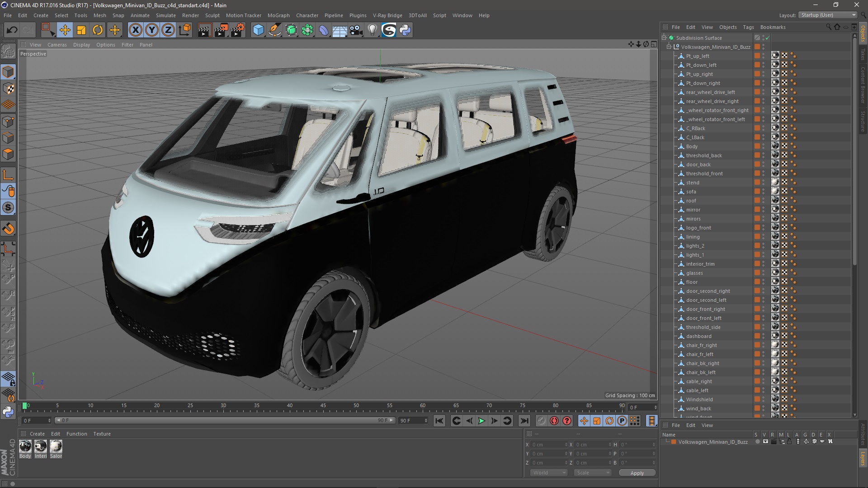The height and width of the screenshot is (488, 868).
Task: Click the Undo arrow icon
Action: [x=12, y=30]
